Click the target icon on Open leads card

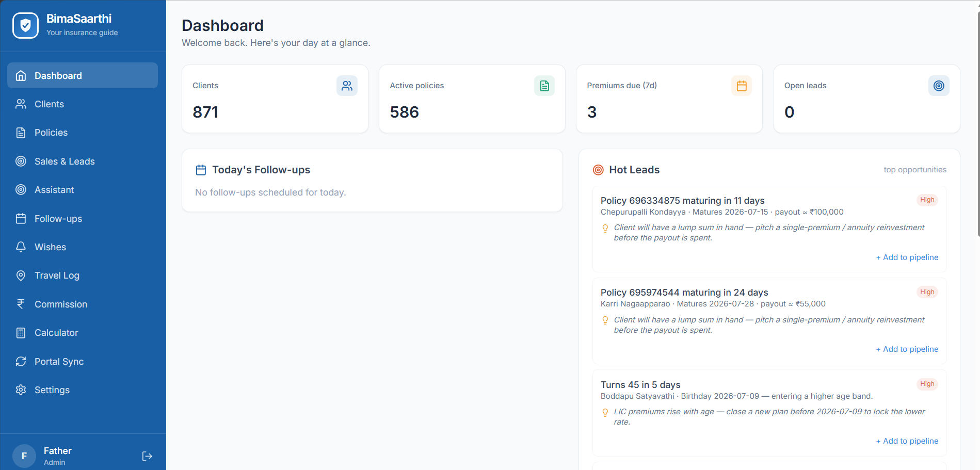point(939,86)
